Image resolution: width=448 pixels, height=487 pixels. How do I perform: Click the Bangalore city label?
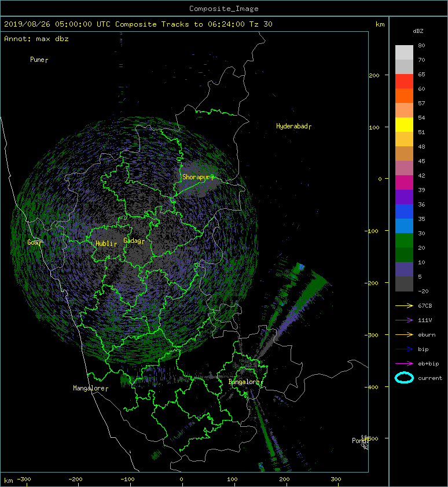(245, 382)
